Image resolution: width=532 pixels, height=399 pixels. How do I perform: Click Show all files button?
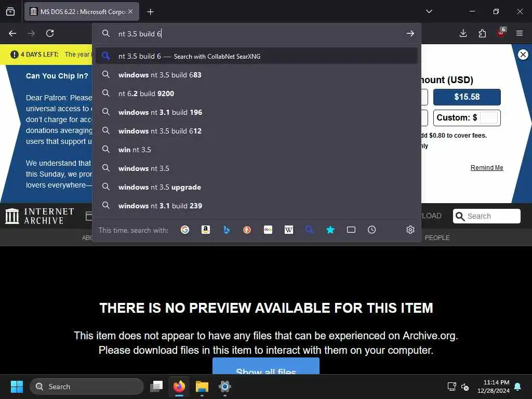point(266,366)
